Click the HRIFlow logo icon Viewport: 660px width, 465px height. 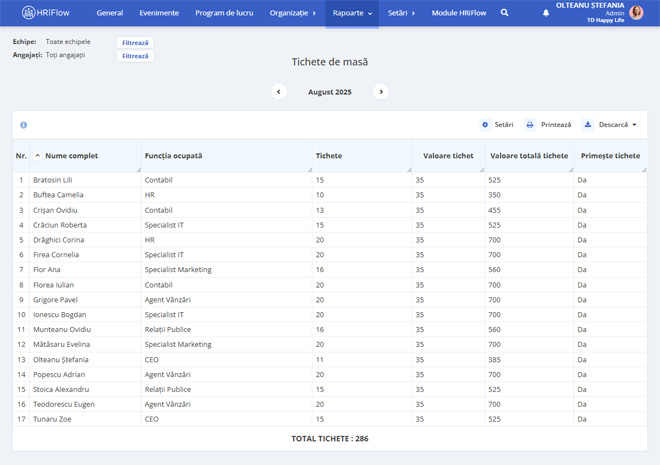click(x=28, y=13)
